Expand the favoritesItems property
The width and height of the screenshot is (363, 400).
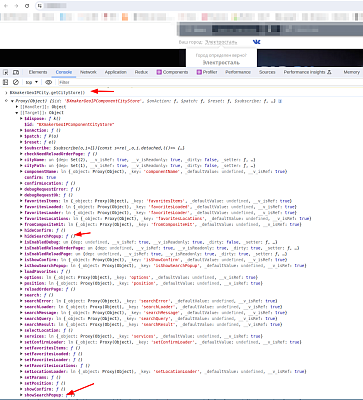[x=22, y=201]
